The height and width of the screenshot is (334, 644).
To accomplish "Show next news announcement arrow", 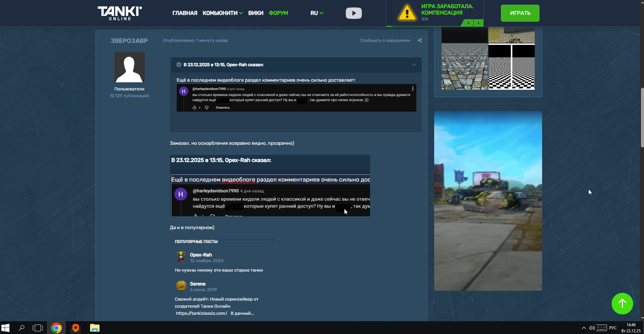I will pyautogui.click(x=478, y=23).
